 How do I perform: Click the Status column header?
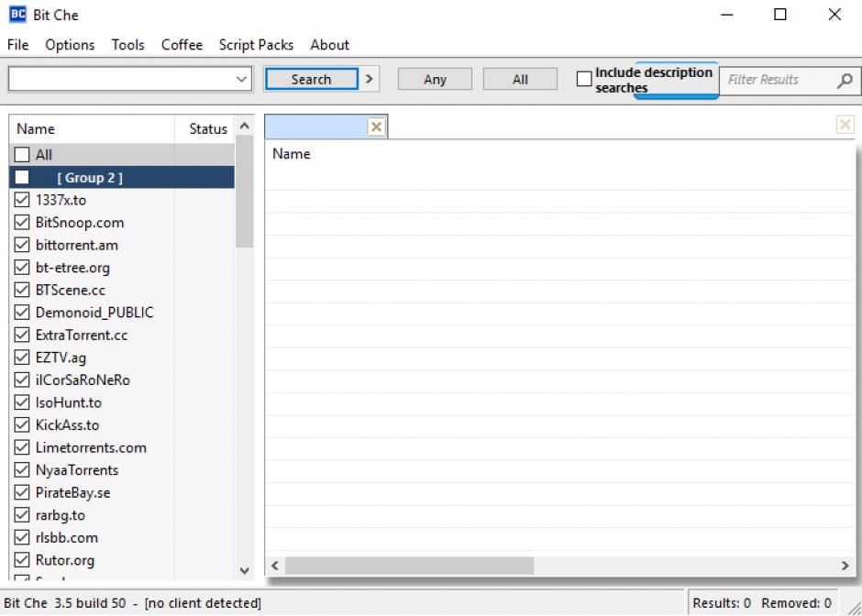point(204,129)
